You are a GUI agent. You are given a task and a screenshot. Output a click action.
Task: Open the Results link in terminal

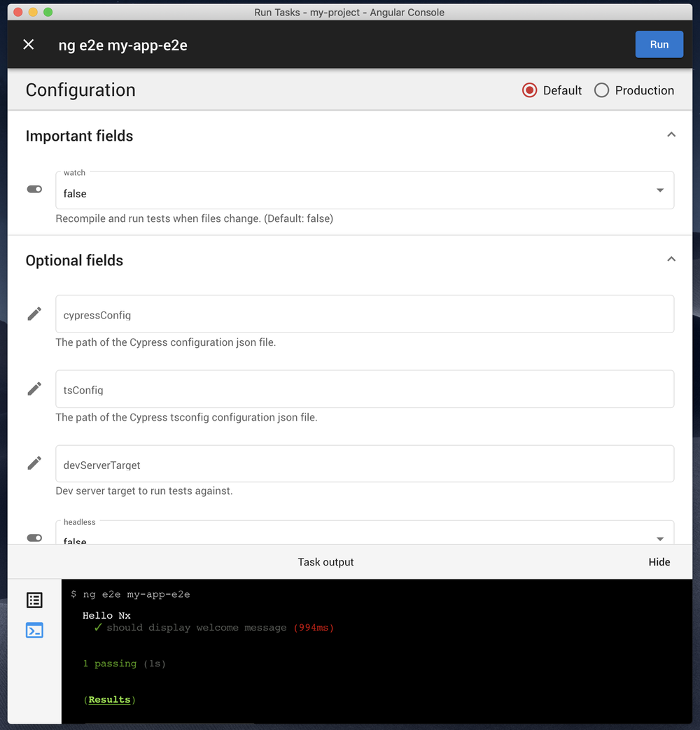coord(109,699)
